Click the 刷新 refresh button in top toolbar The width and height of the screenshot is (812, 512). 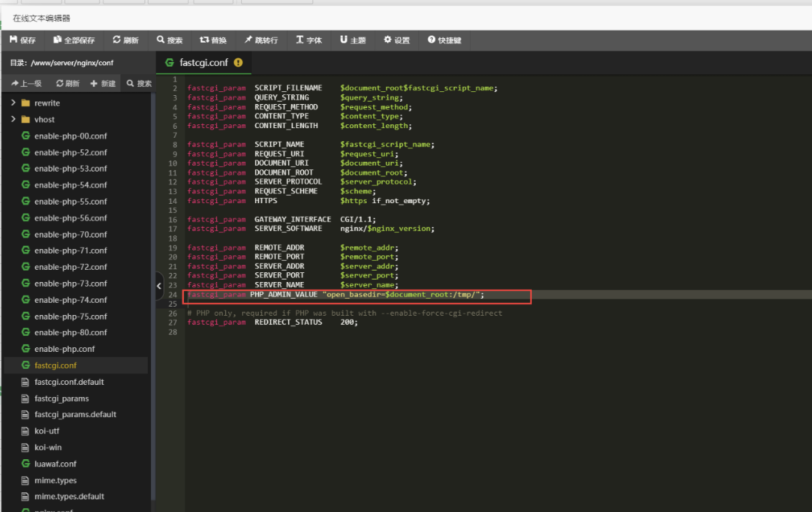(x=126, y=40)
